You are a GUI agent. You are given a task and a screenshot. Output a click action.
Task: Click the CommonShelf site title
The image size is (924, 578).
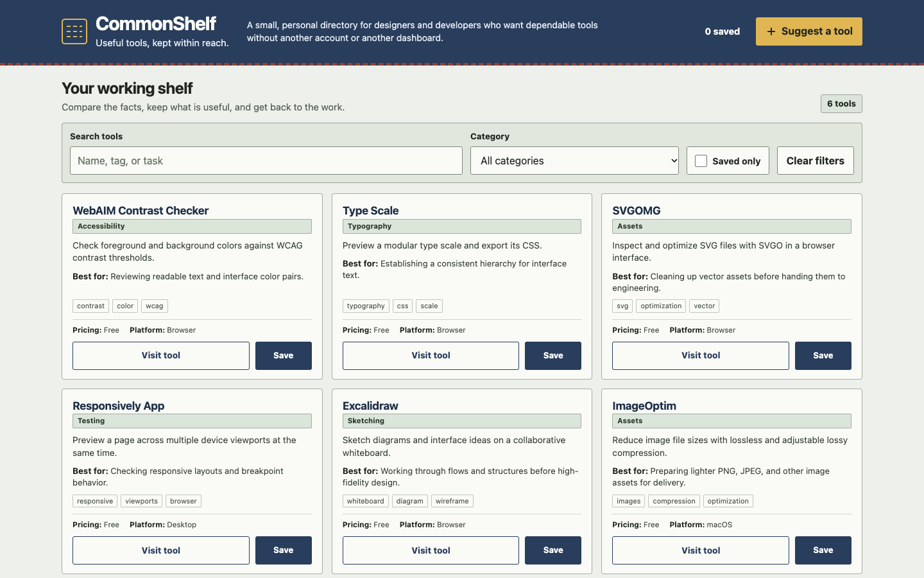[x=156, y=24]
